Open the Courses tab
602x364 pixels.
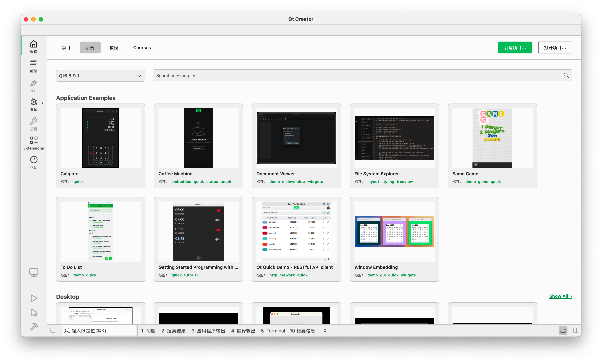pyautogui.click(x=142, y=48)
